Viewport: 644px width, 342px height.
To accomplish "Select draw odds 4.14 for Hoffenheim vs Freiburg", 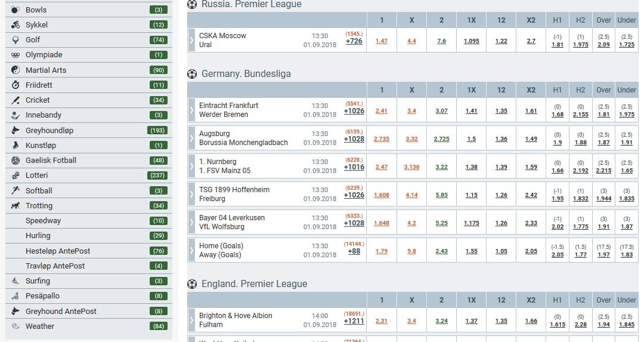I will tap(411, 195).
